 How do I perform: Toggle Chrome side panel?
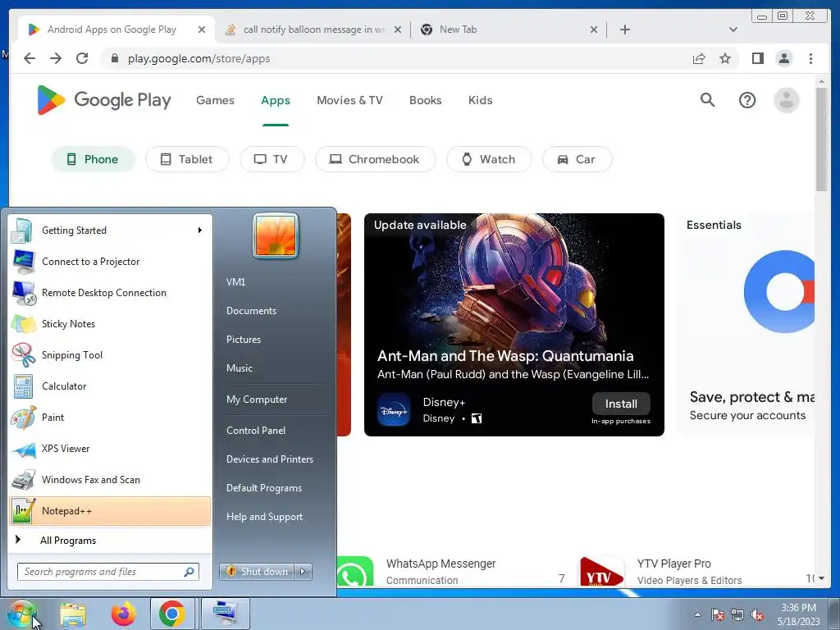(x=757, y=58)
